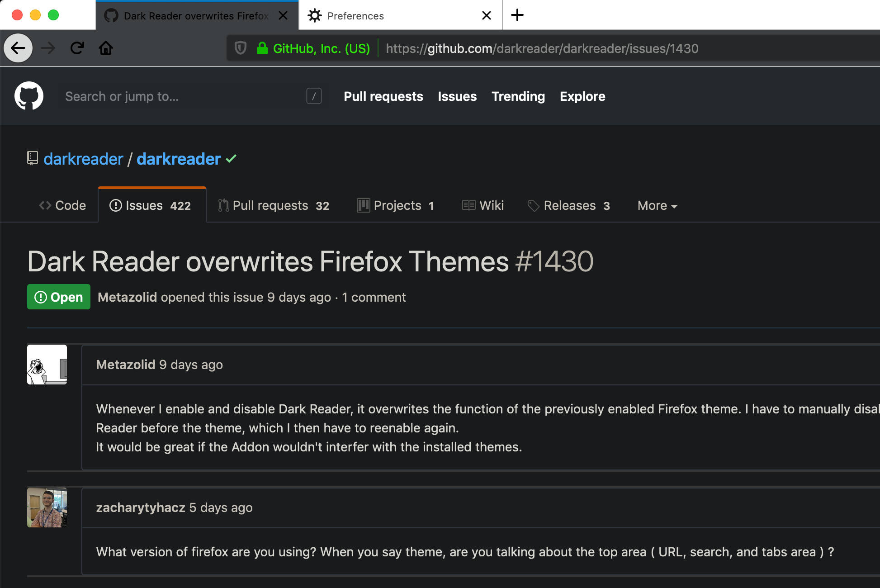Click the green build status checkmark

(231, 159)
